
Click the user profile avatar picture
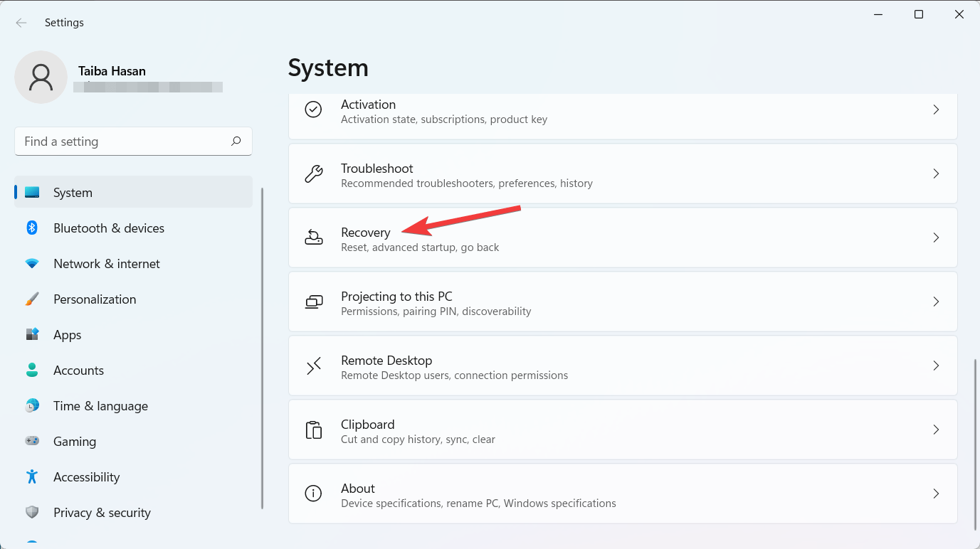pyautogui.click(x=41, y=77)
